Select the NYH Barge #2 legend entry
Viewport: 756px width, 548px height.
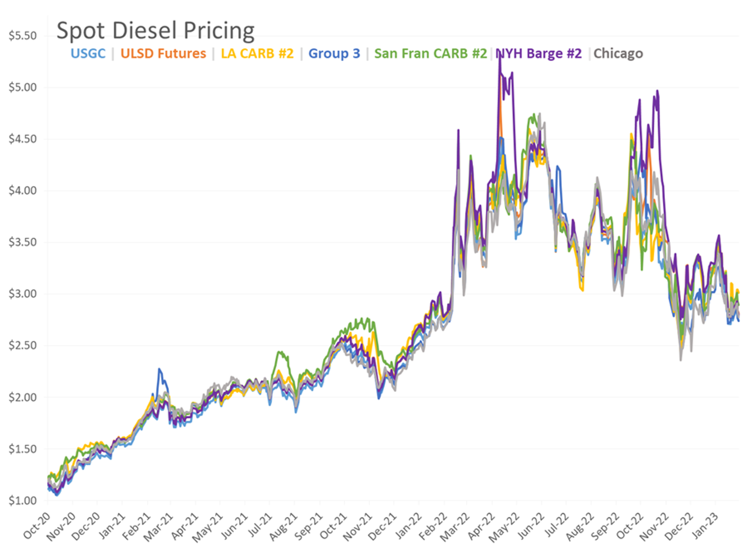539,54
